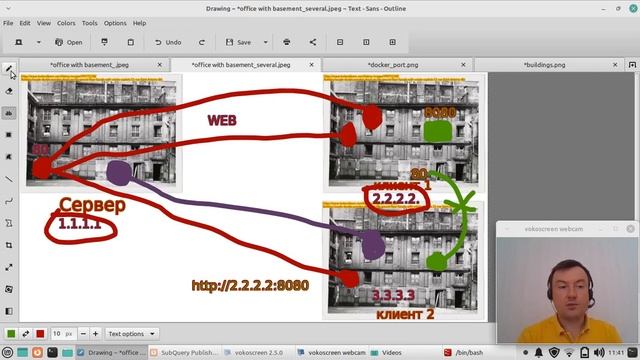The image size is (640, 360).
Task: Activate the Text tool in the sidebar
Action: pos(9,113)
